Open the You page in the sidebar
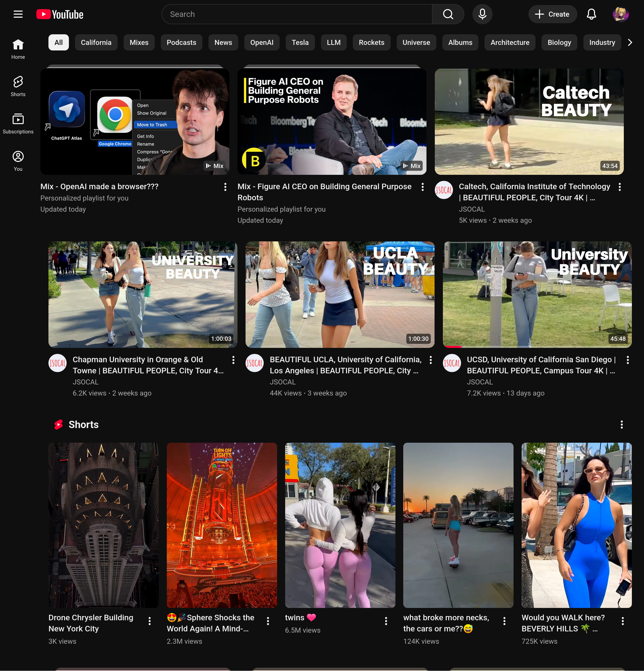The height and width of the screenshot is (671, 644). 18,161
